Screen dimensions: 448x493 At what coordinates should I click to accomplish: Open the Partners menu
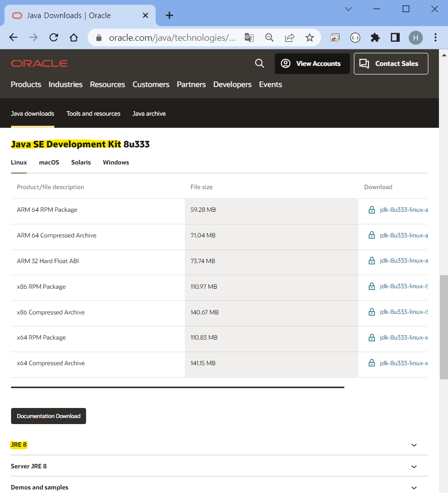click(x=191, y=85)
